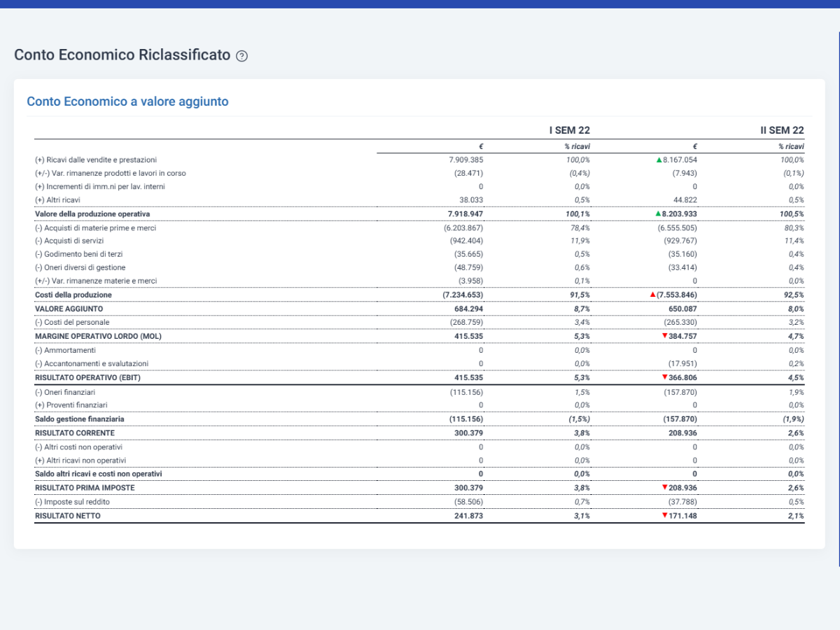Click green up arrow next to 8.167.054

pos(659,160)
